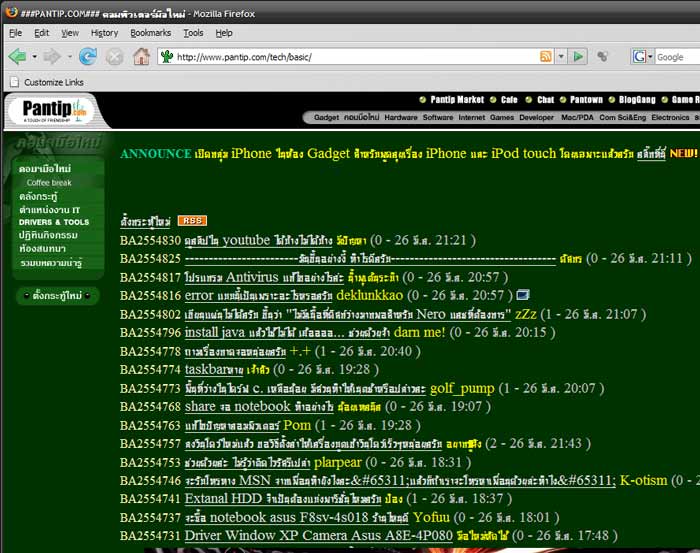Open the Help menu
This screenshot has width=700, height=553.
coord(224,33)
